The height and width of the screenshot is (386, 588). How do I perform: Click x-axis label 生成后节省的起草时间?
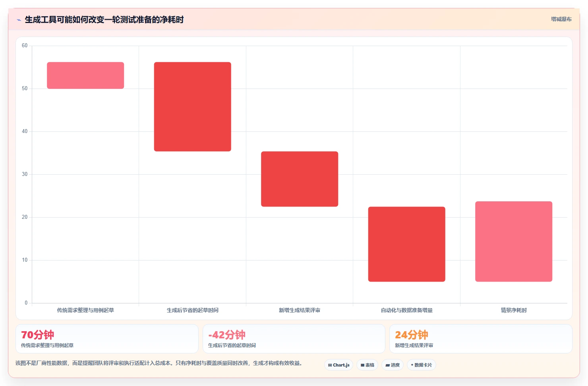(x=193, y=310)
